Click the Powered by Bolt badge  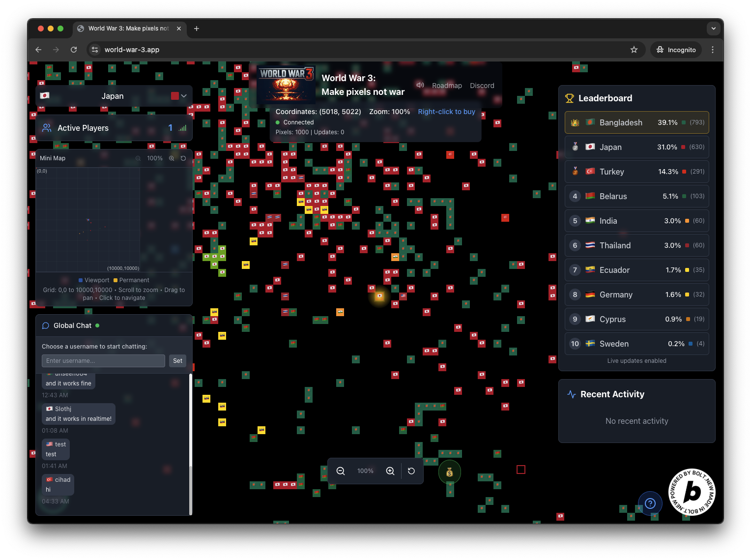(692, 492)
